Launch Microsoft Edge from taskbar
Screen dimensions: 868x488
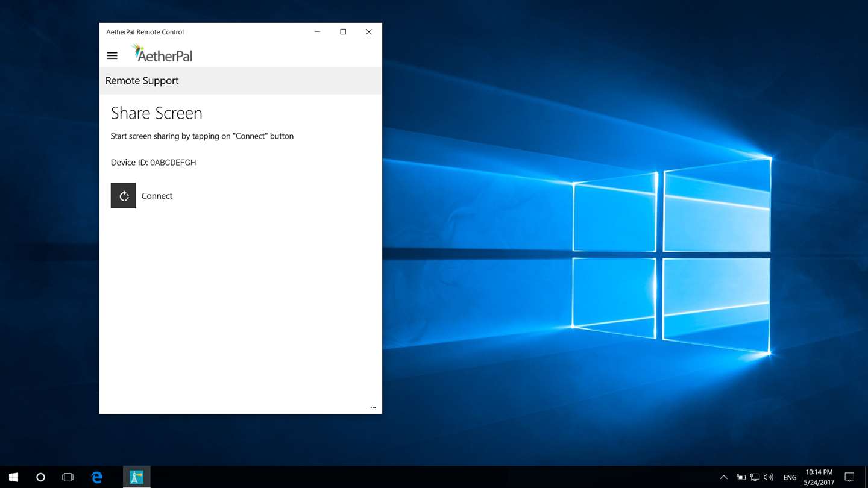click(x=96, y=477)
